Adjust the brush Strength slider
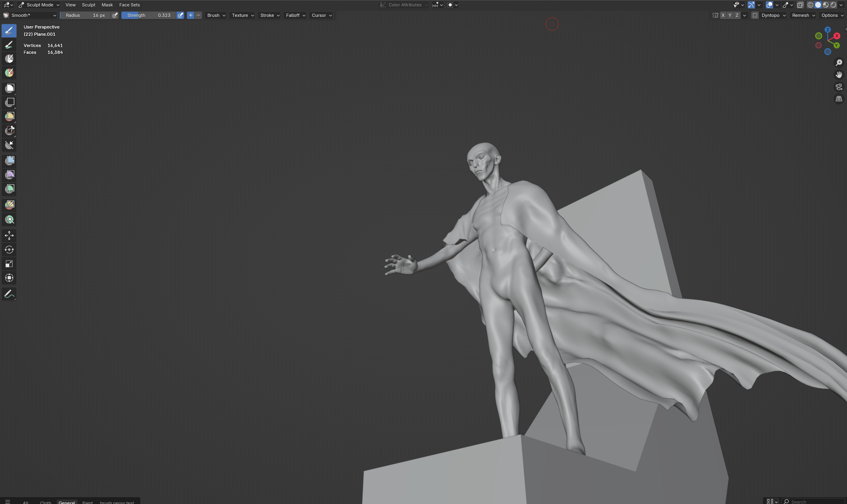The image size is (847, 504). [x=149, y=15]
